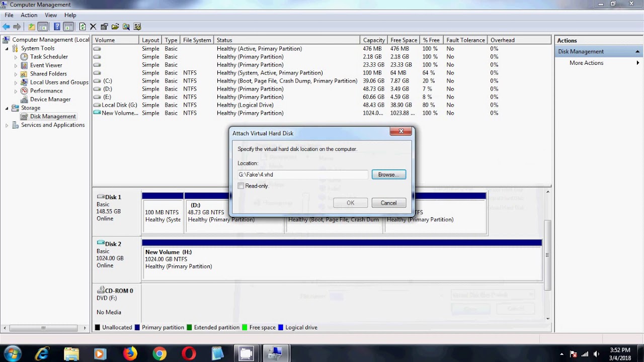Expand the More Actions submenu arrow
Image resolution: width=644 pixels, height=362 pixels.
pos(638,63)
